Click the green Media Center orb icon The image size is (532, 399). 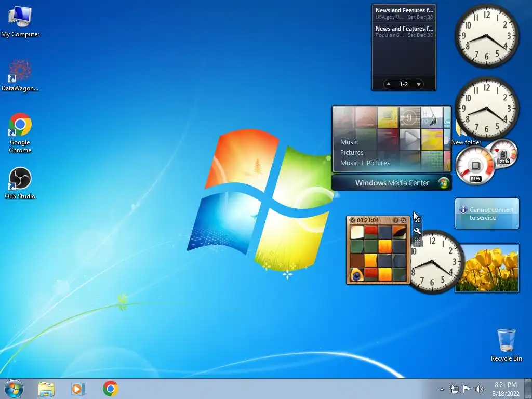[443, 183]
